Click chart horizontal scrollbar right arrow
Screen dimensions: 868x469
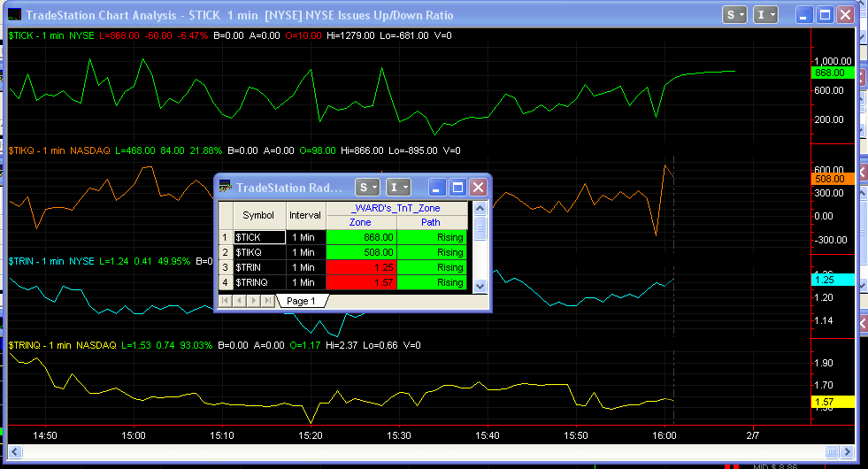click(x=847, y=452)
